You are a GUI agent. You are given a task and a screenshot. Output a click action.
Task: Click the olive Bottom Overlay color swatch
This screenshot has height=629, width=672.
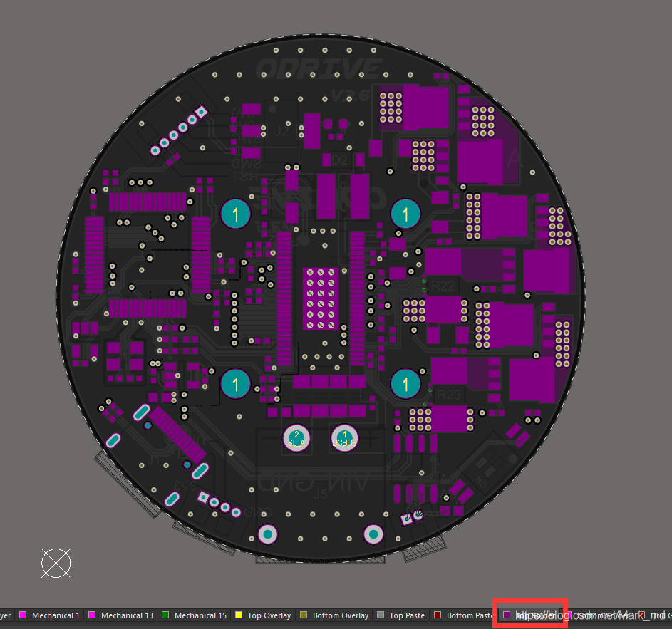(x=304, y=615)
